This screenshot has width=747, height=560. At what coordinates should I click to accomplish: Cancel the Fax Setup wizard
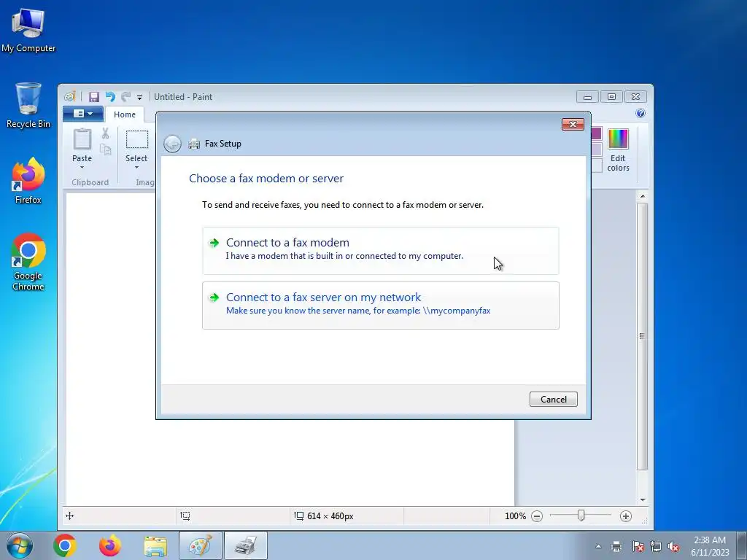tap(553, 399)
